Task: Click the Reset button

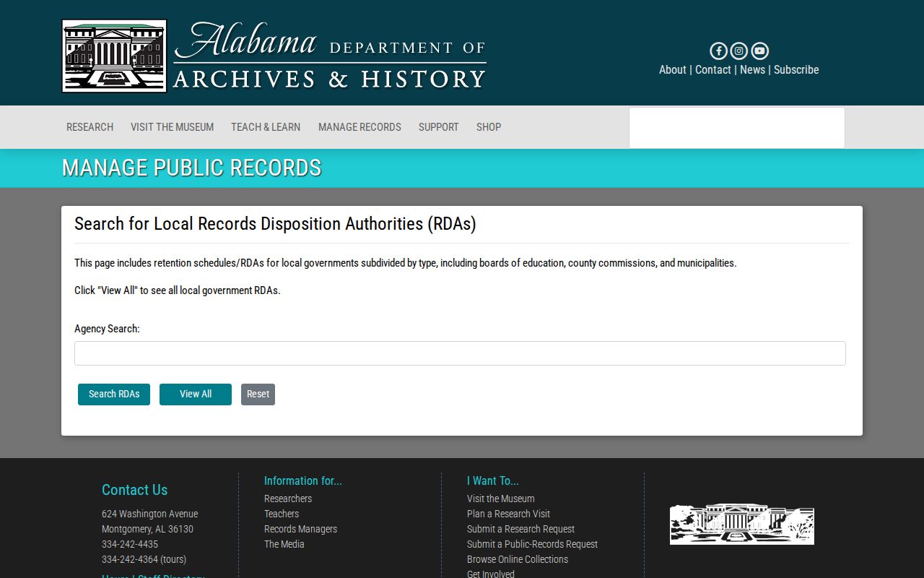Action: 258,394
